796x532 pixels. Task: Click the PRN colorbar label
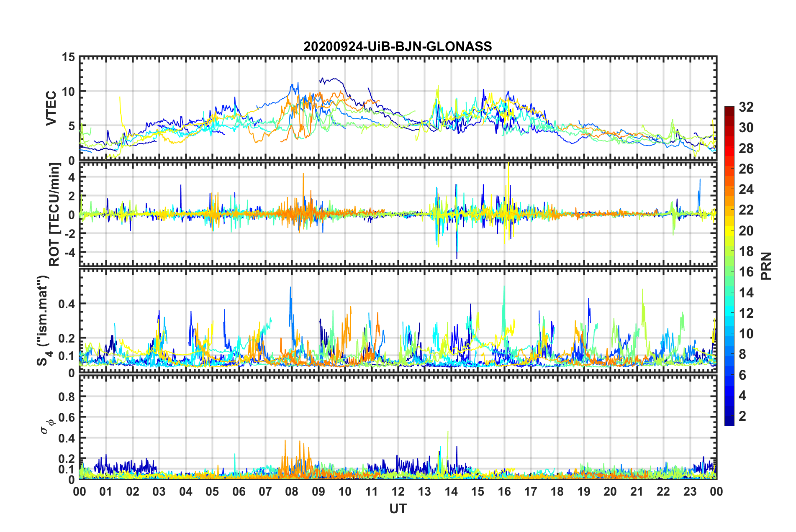pyautogui.click(x=766, y=266)
